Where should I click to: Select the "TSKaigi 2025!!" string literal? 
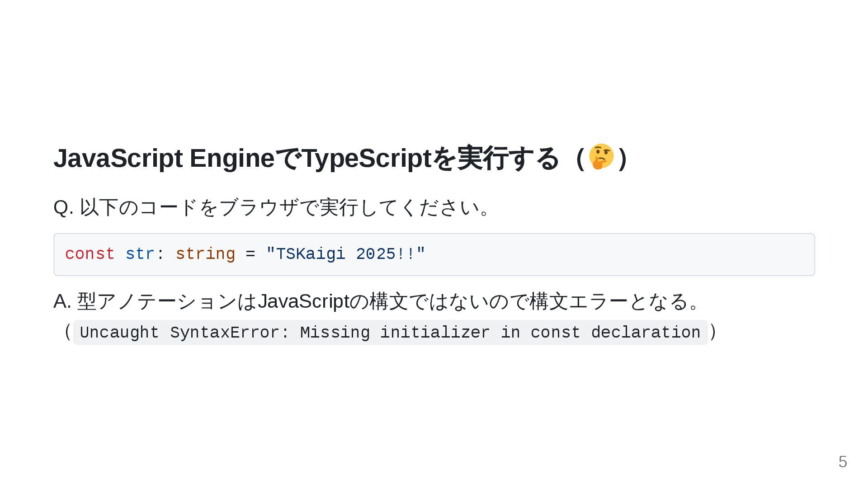(346, 254)
